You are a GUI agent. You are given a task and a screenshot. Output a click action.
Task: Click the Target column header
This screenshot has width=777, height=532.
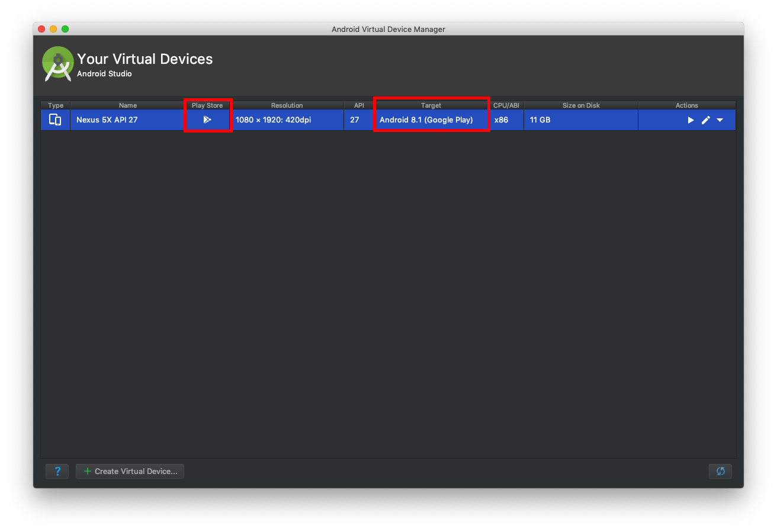tap(431, 105)
